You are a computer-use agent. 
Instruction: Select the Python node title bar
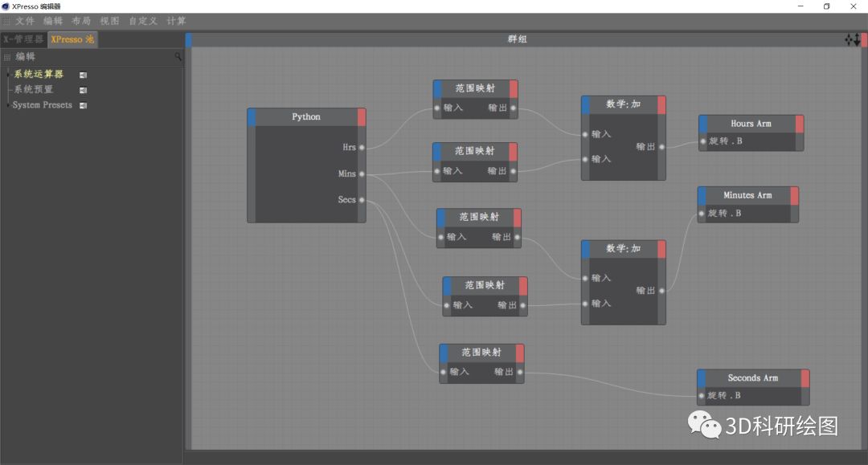click(x=306, y=117)
